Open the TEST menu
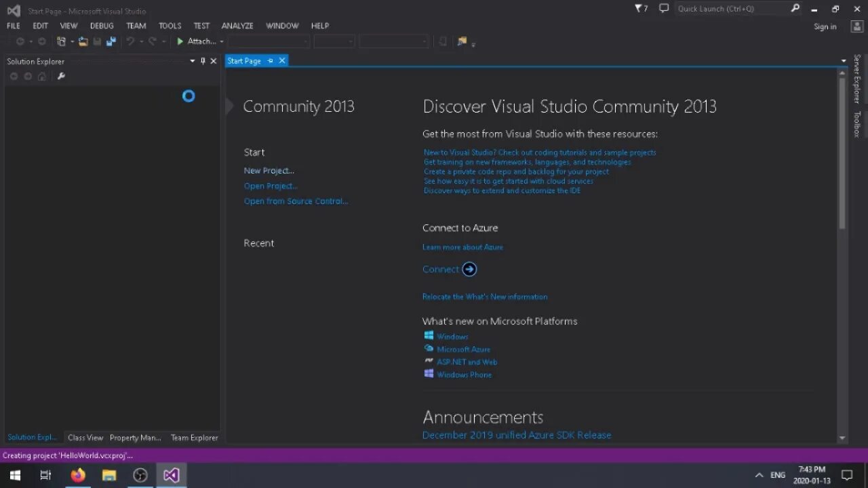The width and height of the screenshot is (868, 488). pos(202,26)
